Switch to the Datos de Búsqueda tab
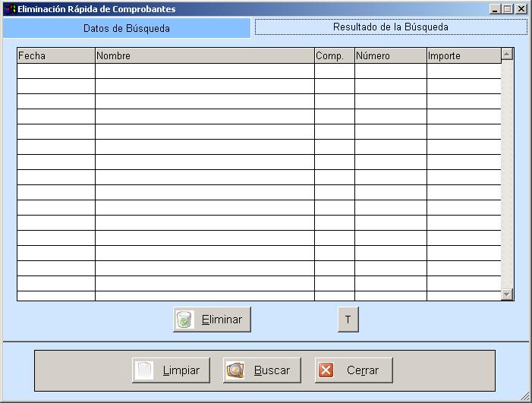The height and width of the screenshot is (403, 532). [126, 28]
